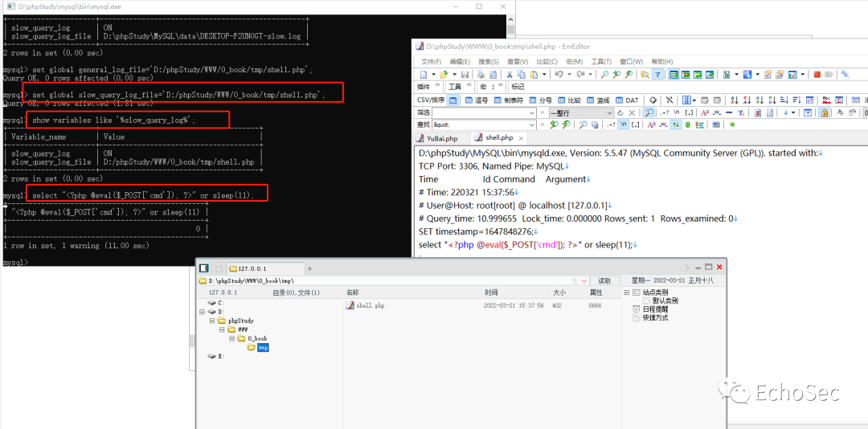Switch to the YuBai.php tab
The height and width of the screenshot is (429, 868).
pos(442,138)
